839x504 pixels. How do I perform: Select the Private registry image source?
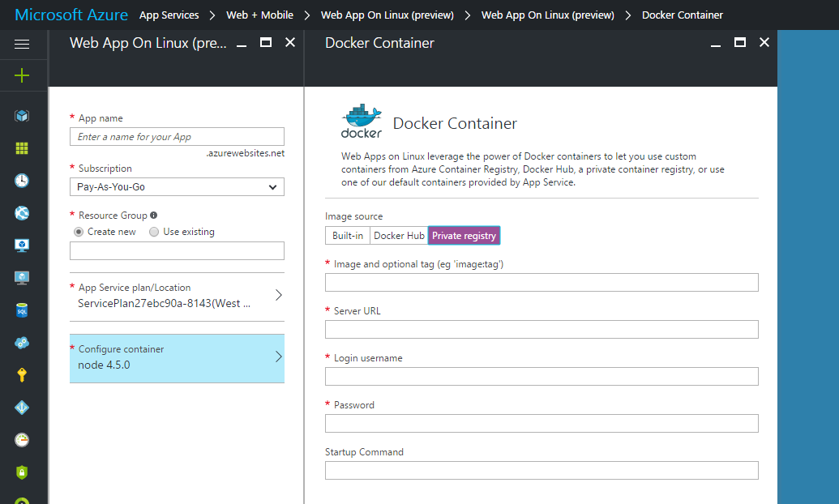464,236
